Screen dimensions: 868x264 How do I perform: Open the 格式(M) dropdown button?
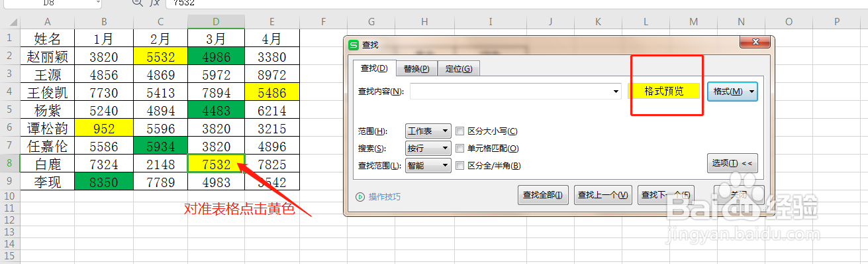[x=732, y=92]
